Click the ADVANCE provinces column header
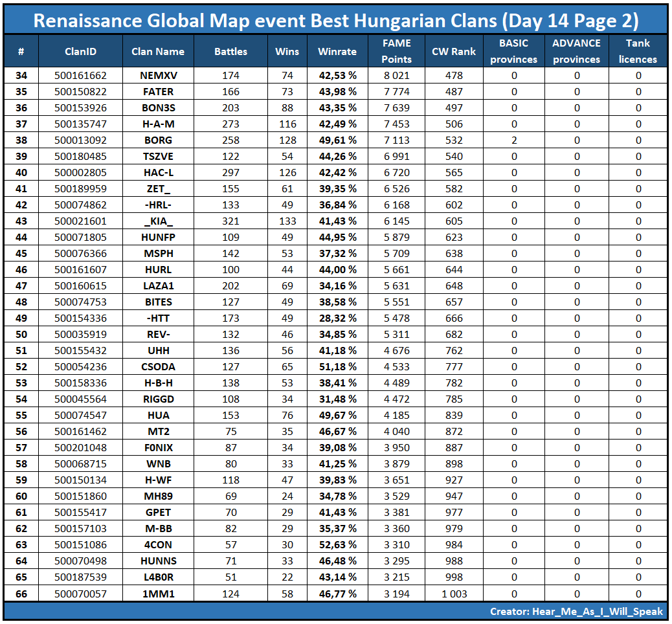 pyautogui.click(x=576, y=51)
